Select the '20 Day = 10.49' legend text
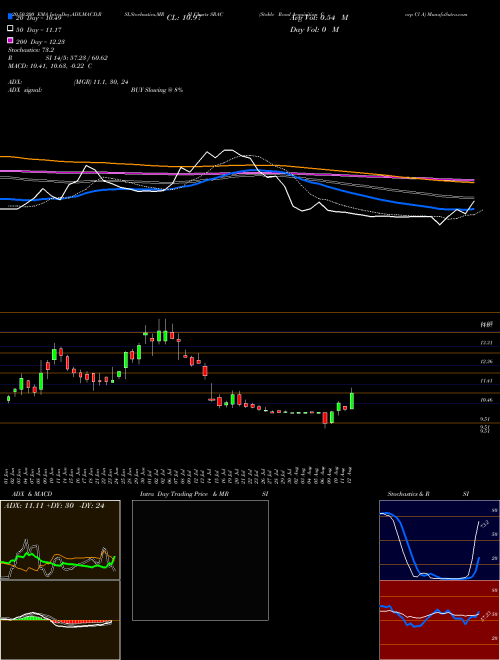 tap(38, 18)
